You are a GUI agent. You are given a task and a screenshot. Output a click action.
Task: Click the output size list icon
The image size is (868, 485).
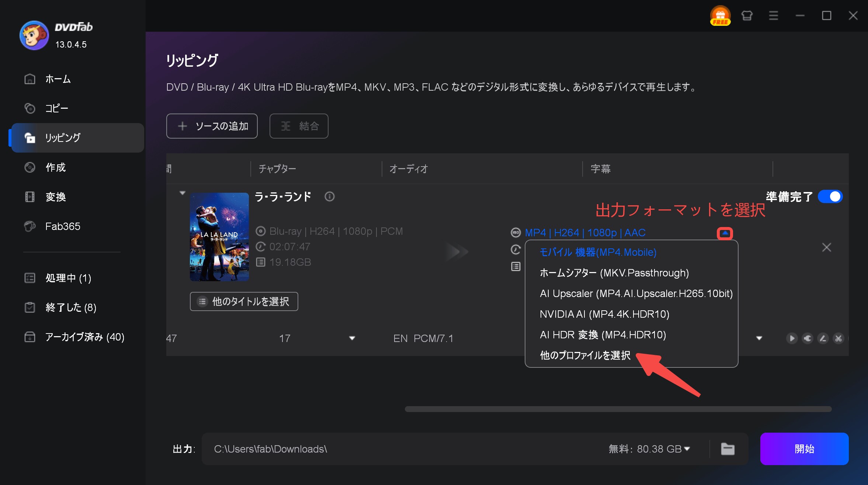pyautogui.click(x=515, y=266)
